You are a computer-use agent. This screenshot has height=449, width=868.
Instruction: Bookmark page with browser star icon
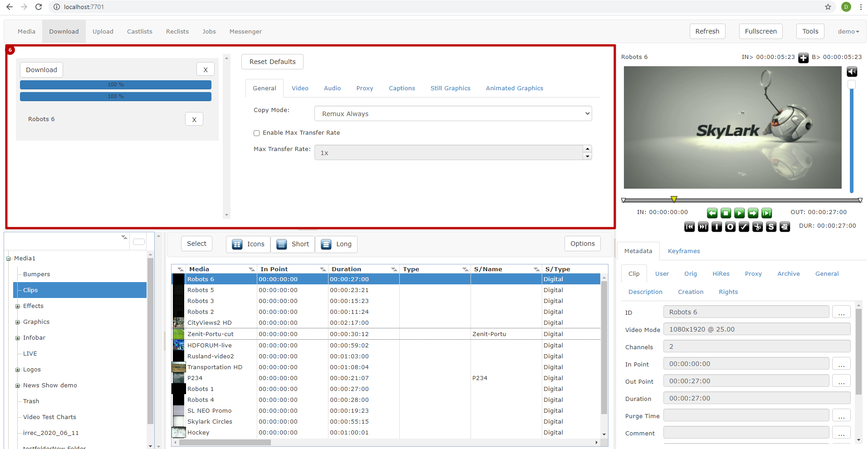click(x=828, y=7)
